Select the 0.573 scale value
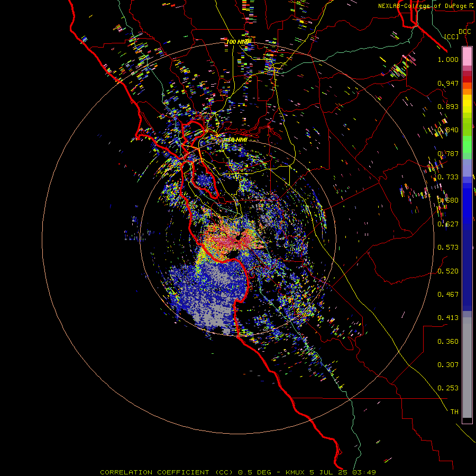 tap(448, 248)
